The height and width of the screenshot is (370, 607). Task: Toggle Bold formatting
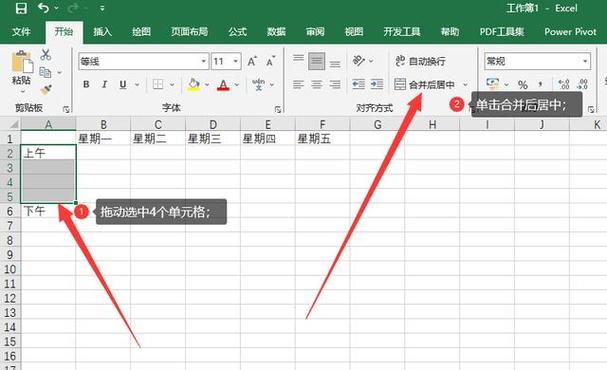(x=86, y=84)
